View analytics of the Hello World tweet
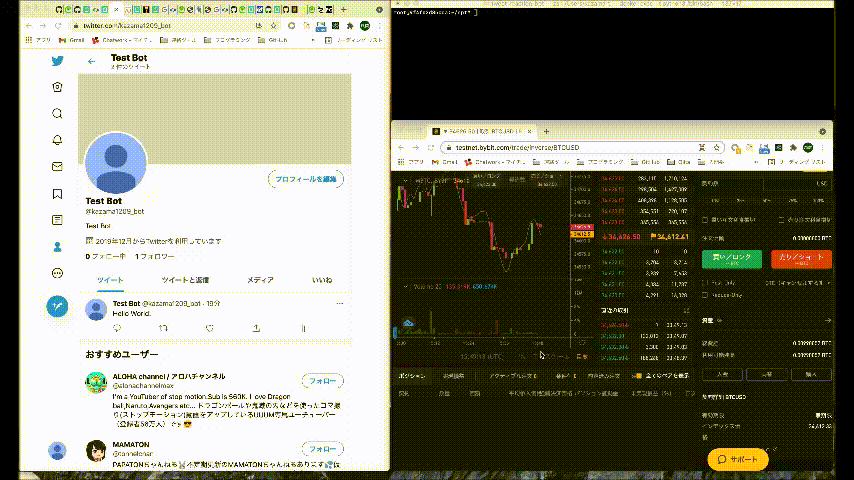The image size is (854, 480). point(303,328)
